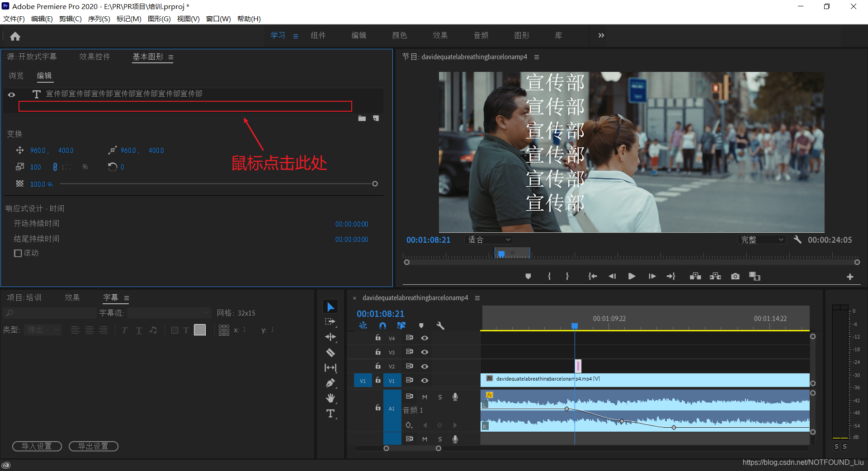
Task: Play the program monitor video
Action: [x=632, y=276]
